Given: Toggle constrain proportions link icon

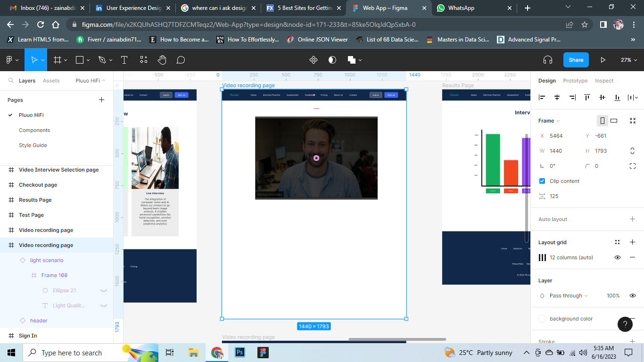Looking at the screenshot, I should [x=633, y=151].
